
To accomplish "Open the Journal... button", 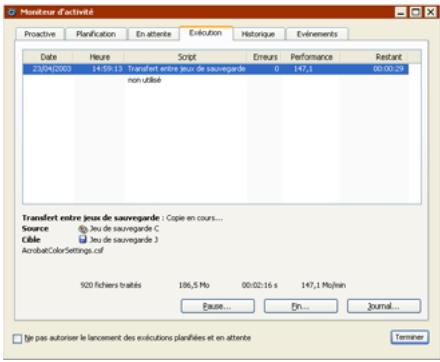I will pyautogui.click(x=384, y=306).
